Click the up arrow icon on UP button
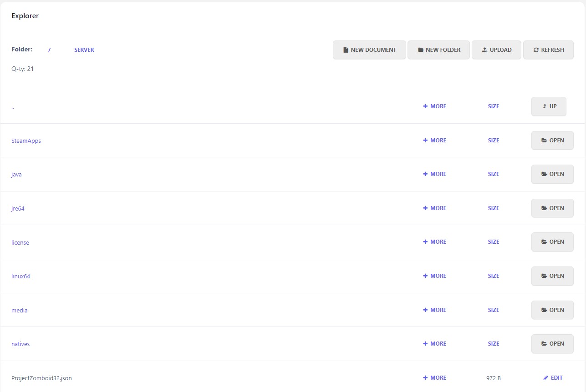The height and width of the screenshot is (392, 586). click(544, 106)
